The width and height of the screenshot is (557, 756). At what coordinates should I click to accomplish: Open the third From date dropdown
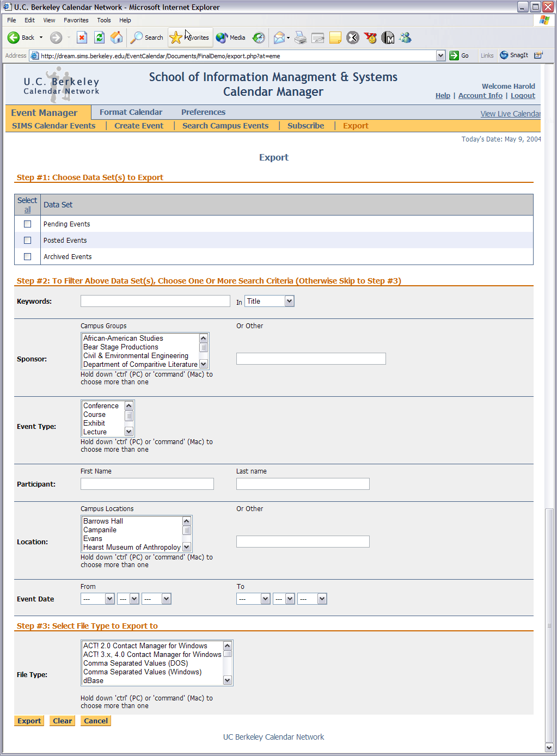[156, 599]
